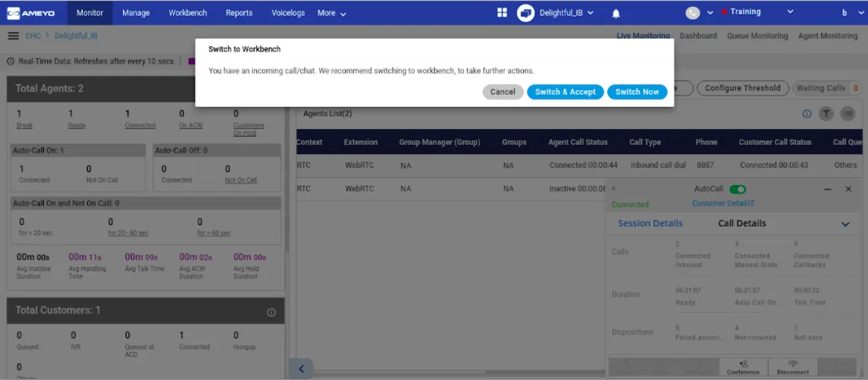Open the Customer Detail link
The height and width of the screenshot is (380, 868).
723,203
